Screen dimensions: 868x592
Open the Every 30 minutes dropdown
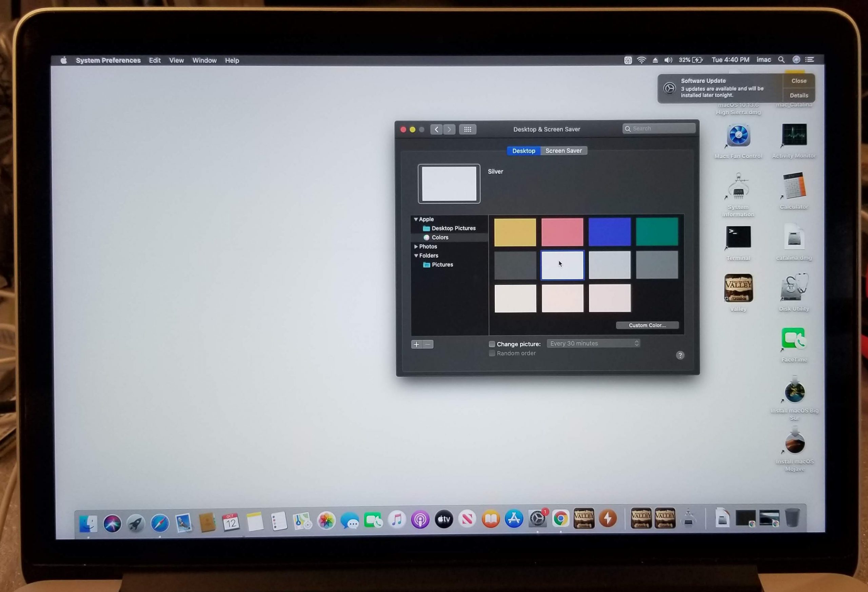point(593,343)
